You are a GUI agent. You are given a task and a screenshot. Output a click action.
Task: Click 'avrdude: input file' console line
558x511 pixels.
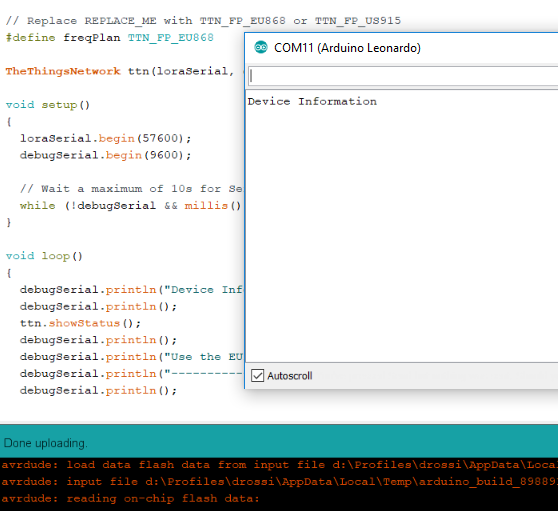279,481
